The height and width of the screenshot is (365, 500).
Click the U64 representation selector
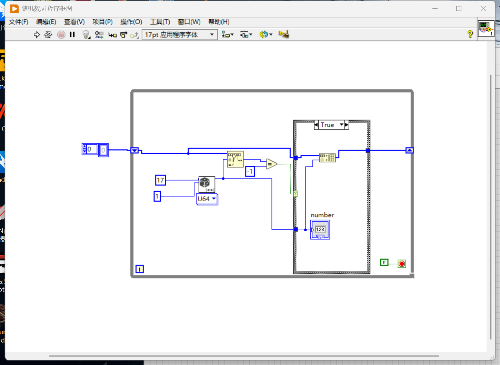tap(207, 199)
